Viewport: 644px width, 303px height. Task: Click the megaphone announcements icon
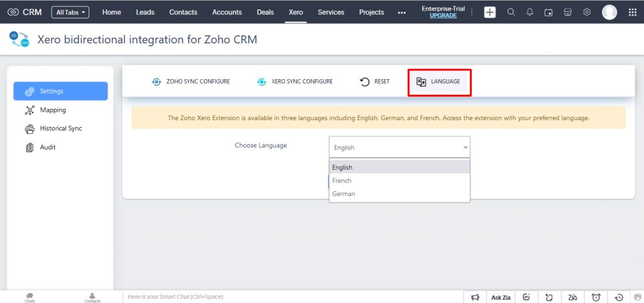(475, 297)
